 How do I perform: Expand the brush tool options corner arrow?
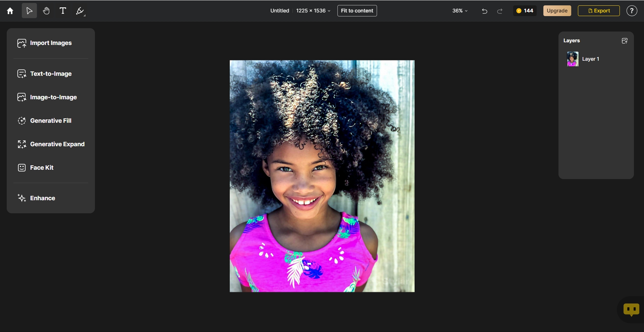85,15
